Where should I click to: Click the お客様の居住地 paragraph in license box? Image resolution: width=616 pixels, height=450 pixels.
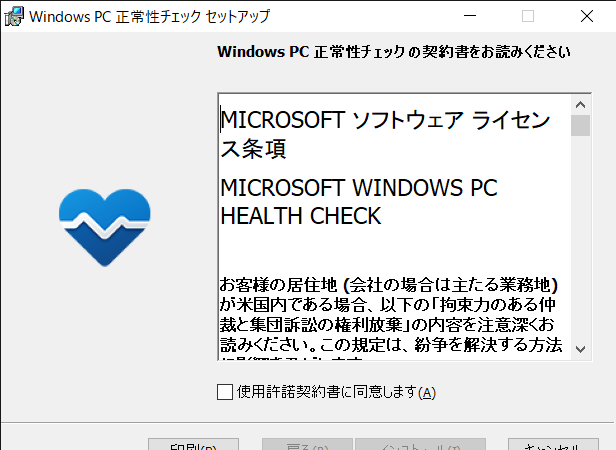(x=391, y=318)
